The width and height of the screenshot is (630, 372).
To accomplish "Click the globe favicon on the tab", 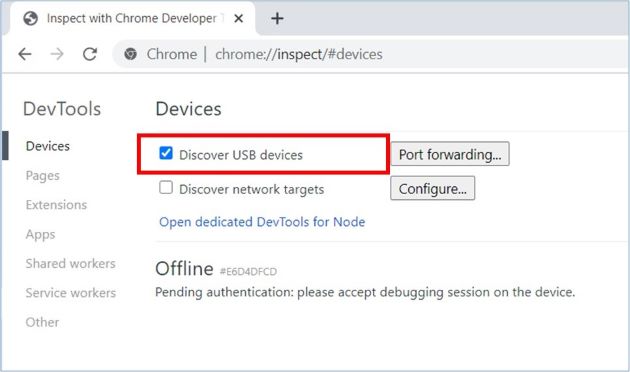I will click(x=31, y=18).
